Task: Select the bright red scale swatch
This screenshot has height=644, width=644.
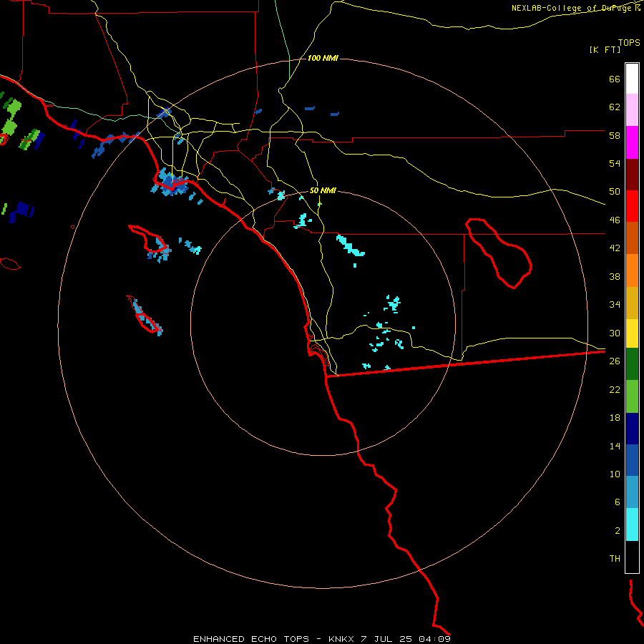Action: [x=632, y=206]
